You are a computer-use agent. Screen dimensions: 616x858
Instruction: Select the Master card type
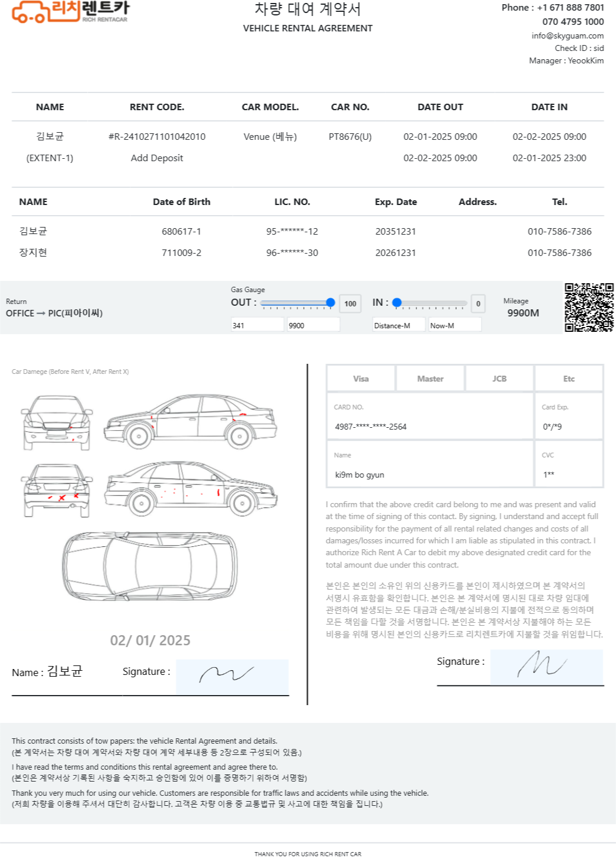pyautogui.click(x=430, y=379)
